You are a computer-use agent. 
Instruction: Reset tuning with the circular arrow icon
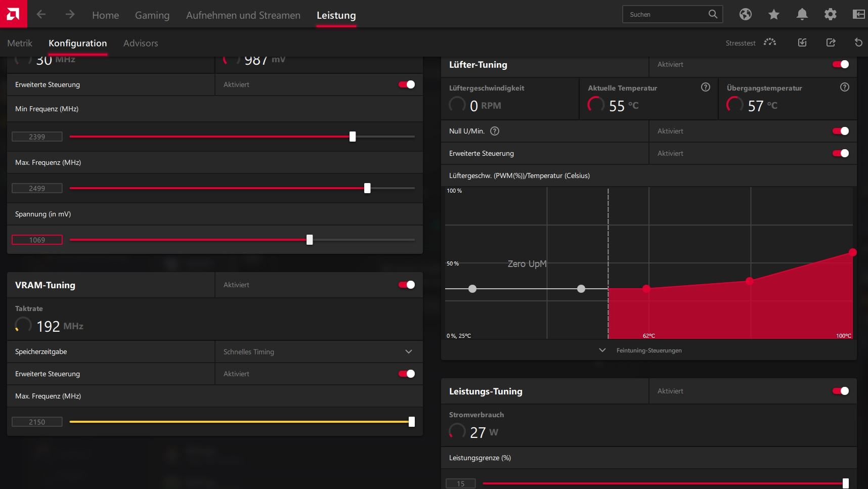pyautogui.click(x=858, y=42)
